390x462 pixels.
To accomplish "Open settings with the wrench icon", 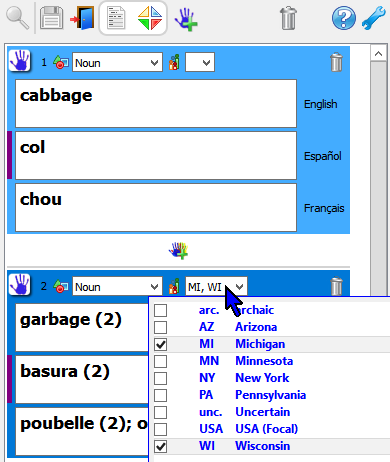I will tap(374, 18).
